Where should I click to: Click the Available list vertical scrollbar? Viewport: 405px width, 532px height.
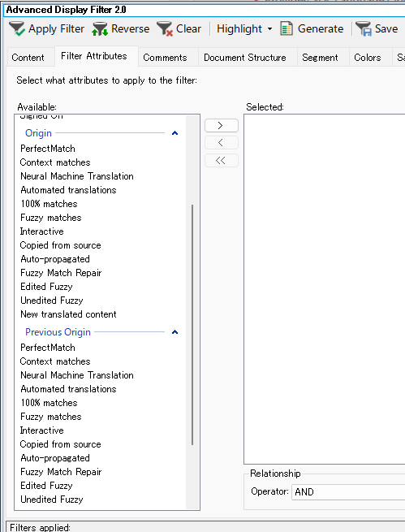(192, 324)
